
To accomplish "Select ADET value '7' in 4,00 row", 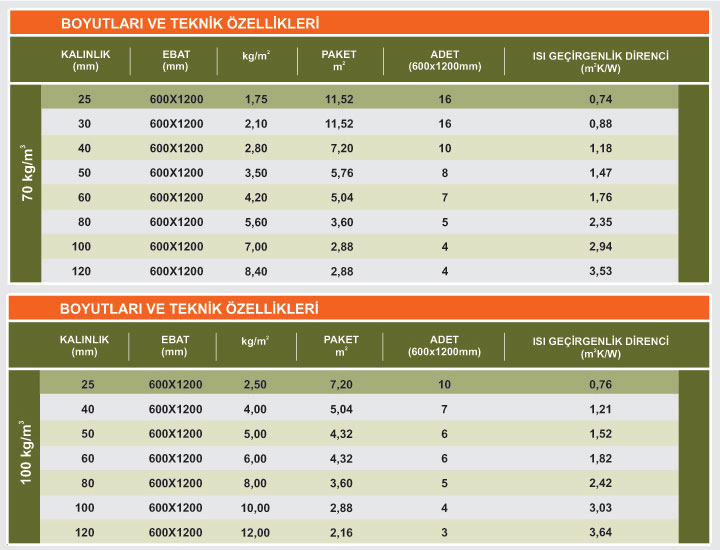I will (444, 410).
